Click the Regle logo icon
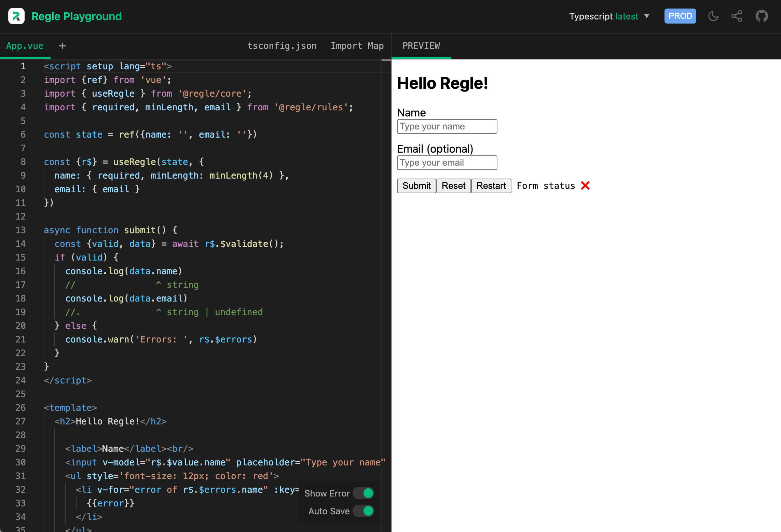 coord(16,16)
